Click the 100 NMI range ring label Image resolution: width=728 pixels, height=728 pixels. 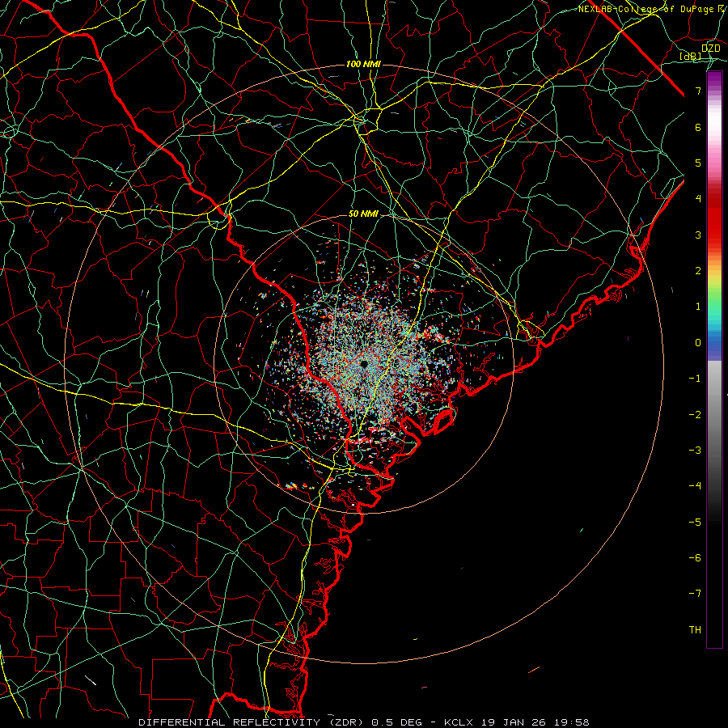pos(363,64)
